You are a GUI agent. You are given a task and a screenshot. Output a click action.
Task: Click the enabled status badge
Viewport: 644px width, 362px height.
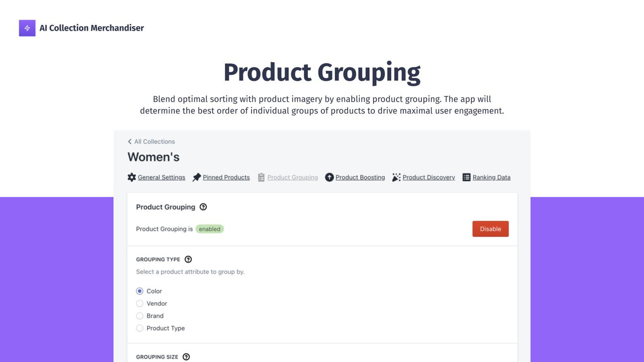(210, 229)
